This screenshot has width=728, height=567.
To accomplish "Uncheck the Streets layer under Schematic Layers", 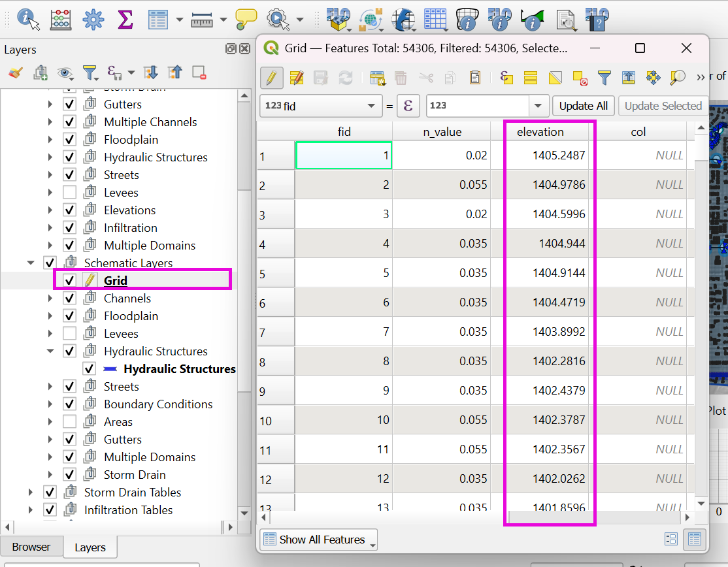I will click(70, 387).
